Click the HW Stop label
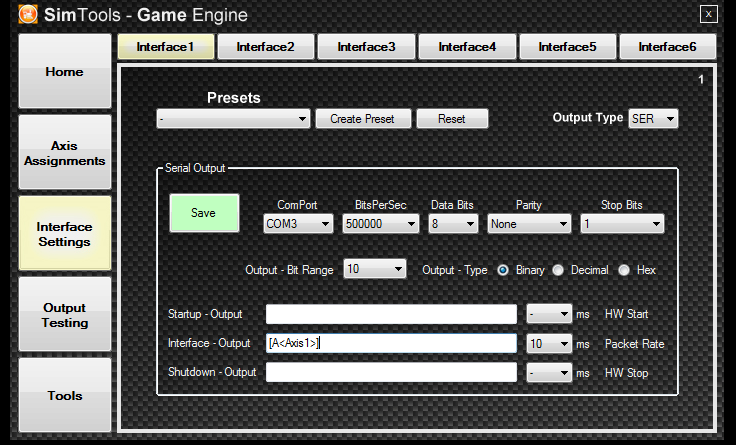Image resolution: width=736 pixels, height=445 pixels. tap(627, 373)
